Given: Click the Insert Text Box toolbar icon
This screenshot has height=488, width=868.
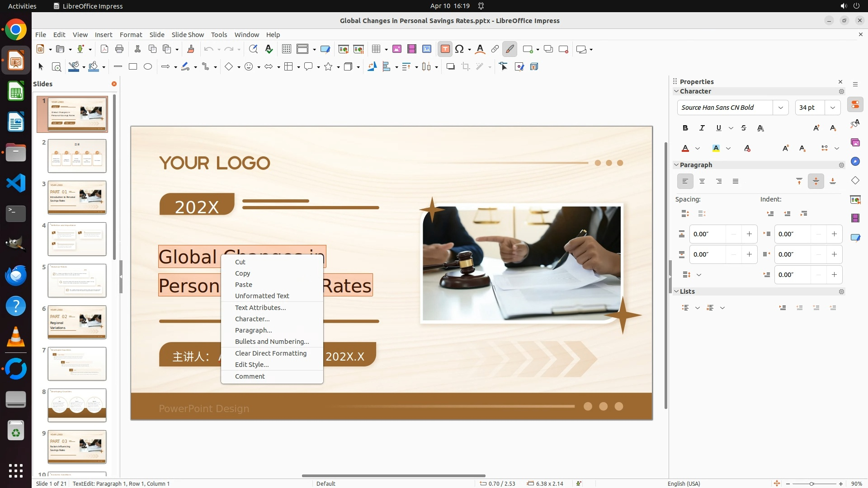Looking at the screenshot, I should (445, 49).
